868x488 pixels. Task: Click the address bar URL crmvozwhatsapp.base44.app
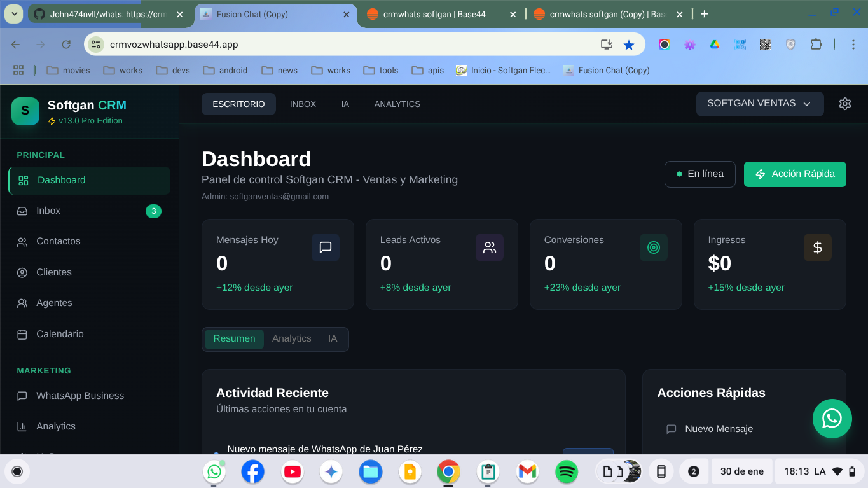[x=174, y=44]
